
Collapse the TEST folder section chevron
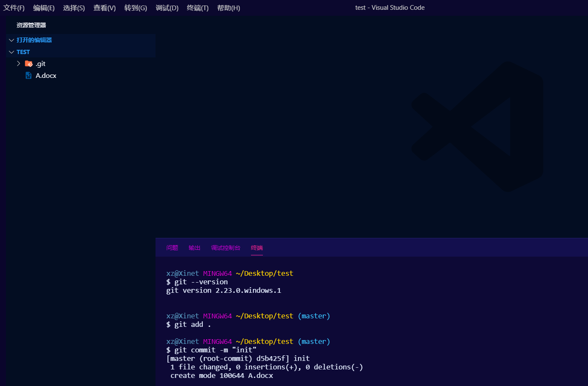pyautogui.click(x=12, y=52)
